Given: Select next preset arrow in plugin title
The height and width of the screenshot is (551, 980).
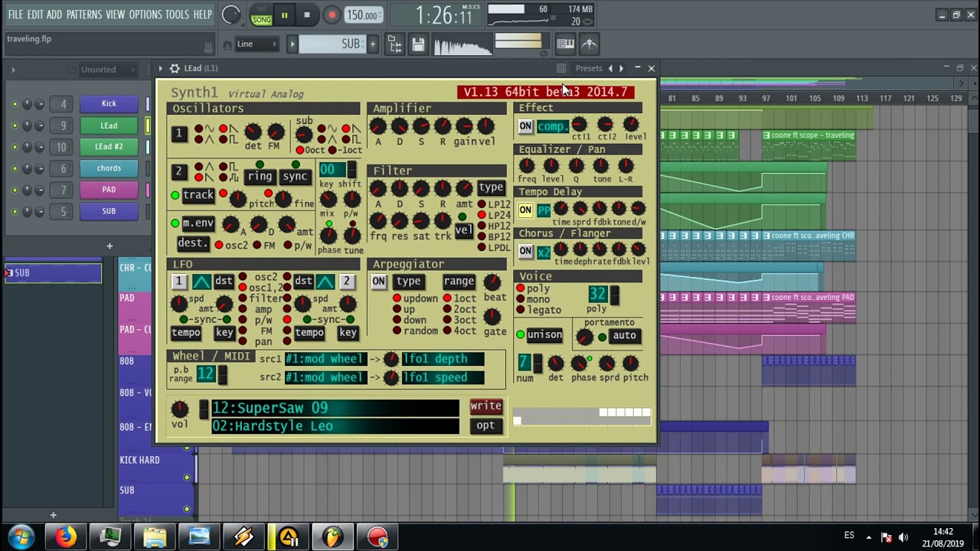Looking at the screenshot, I should [621, 68].
